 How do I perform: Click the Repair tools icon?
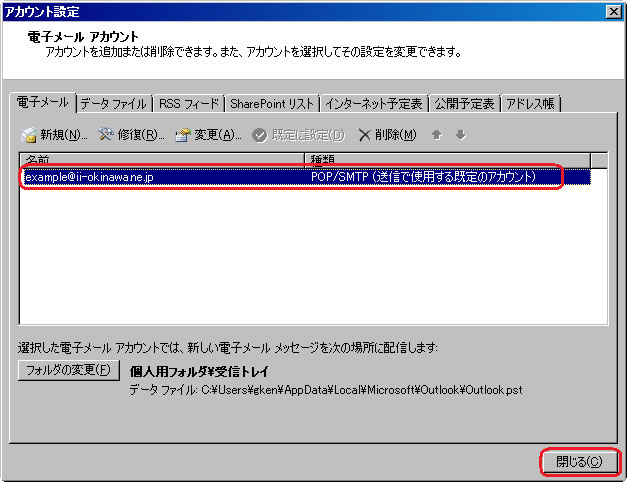coord(106,135)
